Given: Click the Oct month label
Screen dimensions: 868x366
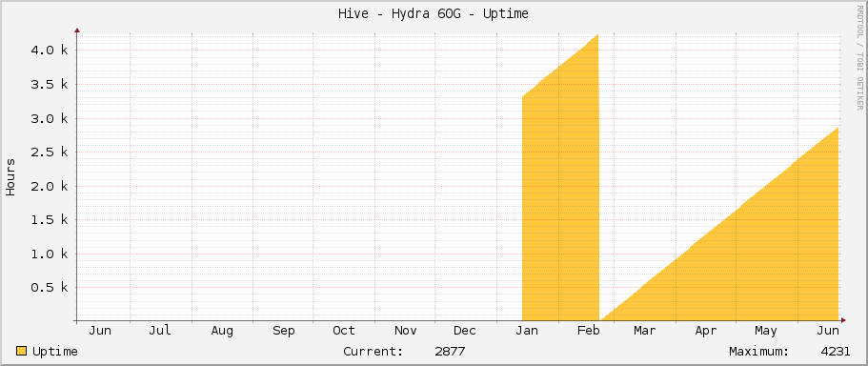Looking at the screenshot, I should pos(344,331).
